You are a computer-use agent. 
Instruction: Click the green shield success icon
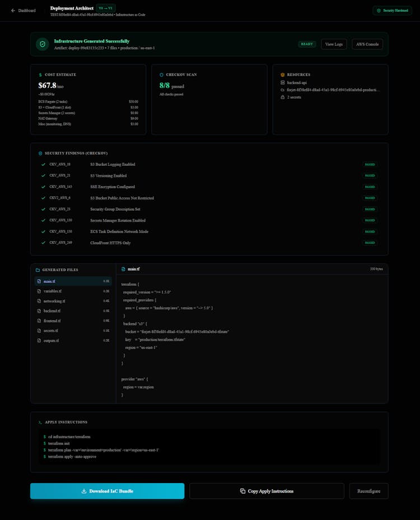(43, 44)
